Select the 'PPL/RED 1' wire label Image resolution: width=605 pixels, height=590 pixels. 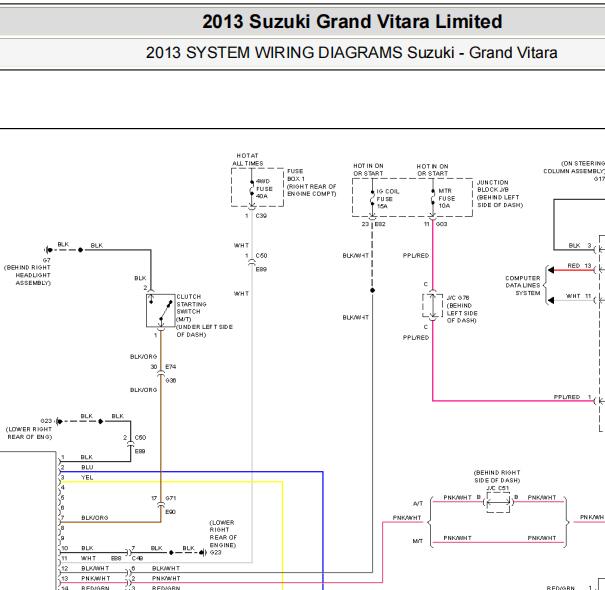coord(572,397)
